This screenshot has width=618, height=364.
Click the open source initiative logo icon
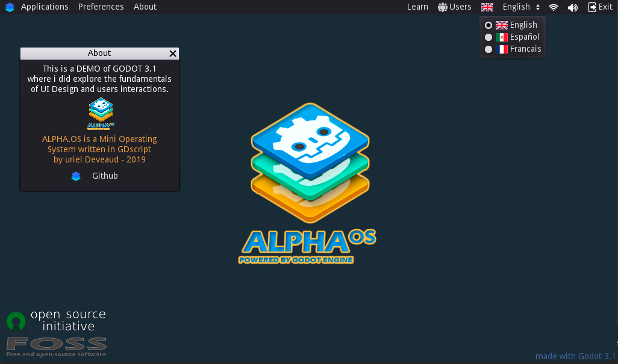(16, 321)
